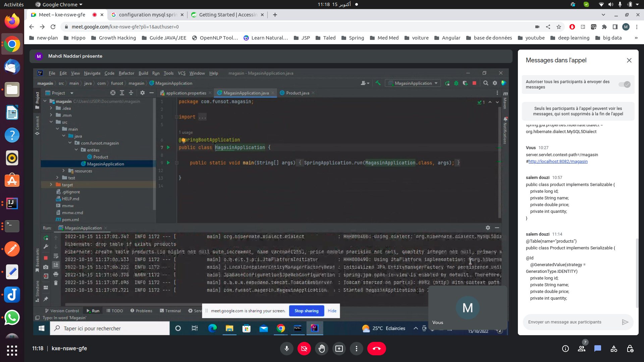
Task: Open present screen button in Meet
Action: pyautogui.click(x=339, y=349)
